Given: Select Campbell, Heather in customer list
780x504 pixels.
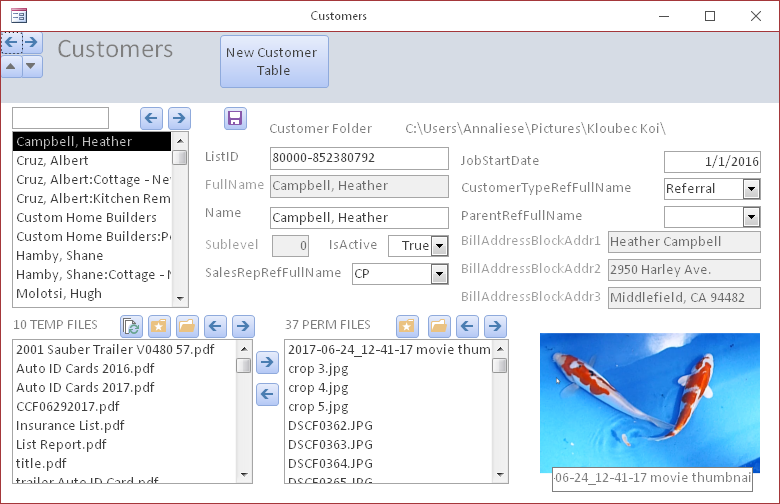Looking at the screenshot, I should pos(93,142).
